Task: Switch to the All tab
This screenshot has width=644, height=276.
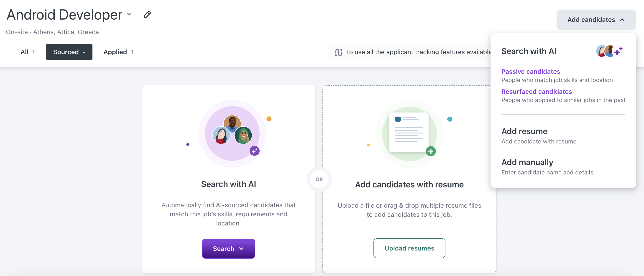Action: pos(28,52)
